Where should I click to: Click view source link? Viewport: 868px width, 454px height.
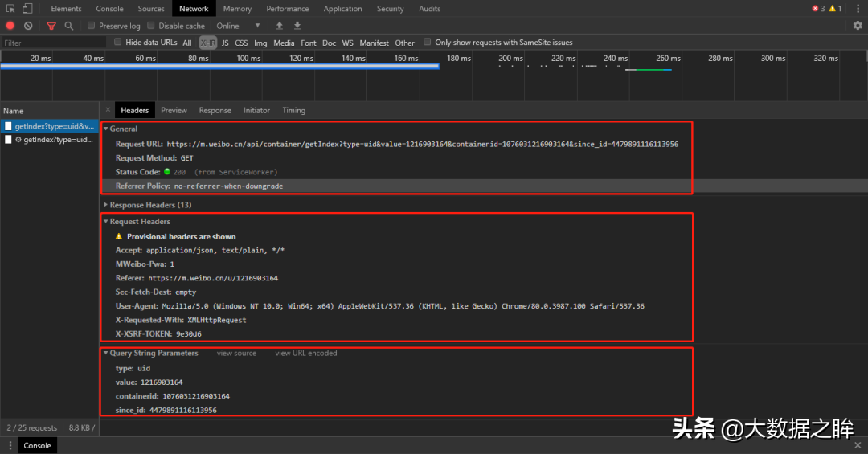click(x=236, y=353)
